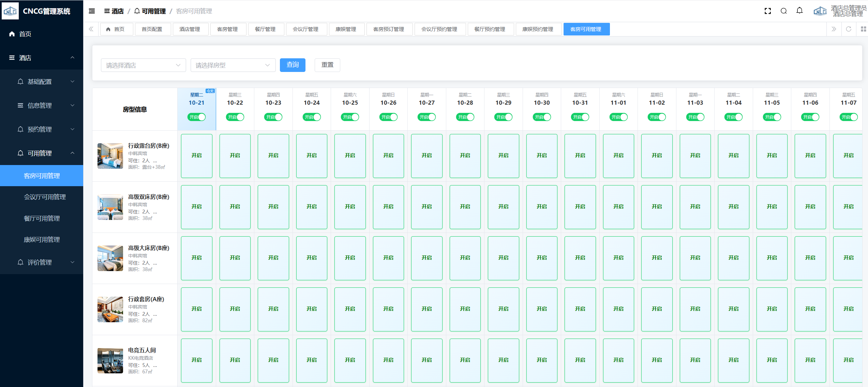Click the 查询 search button

293,65
